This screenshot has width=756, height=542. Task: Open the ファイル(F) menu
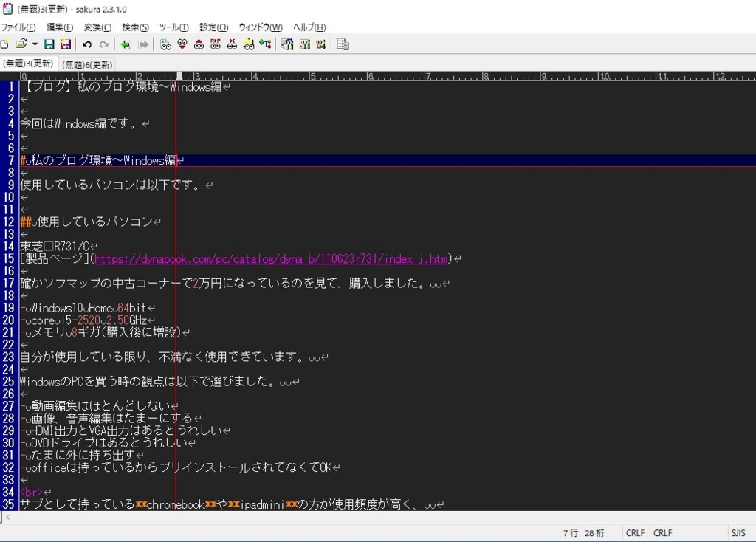(18, 27)
